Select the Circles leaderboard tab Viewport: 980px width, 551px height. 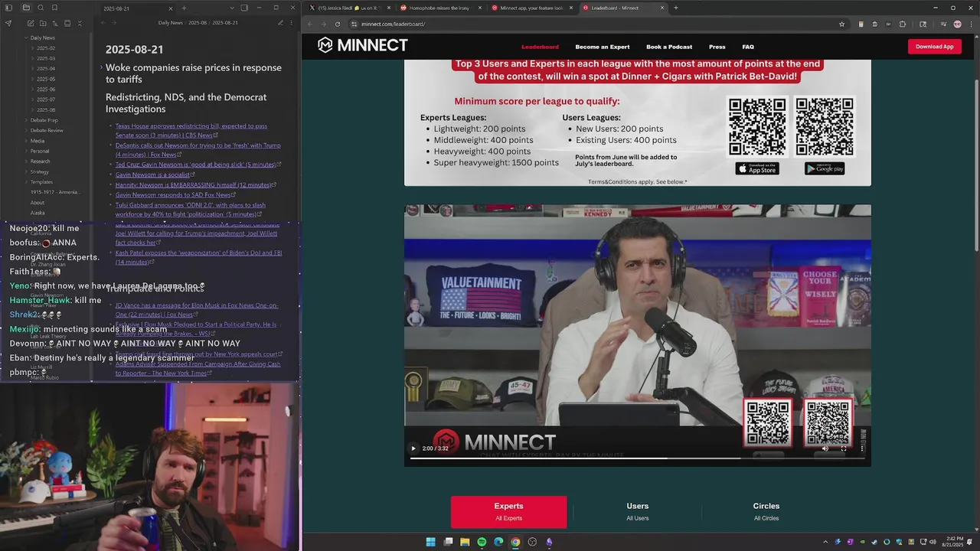(x=766, y=511)
